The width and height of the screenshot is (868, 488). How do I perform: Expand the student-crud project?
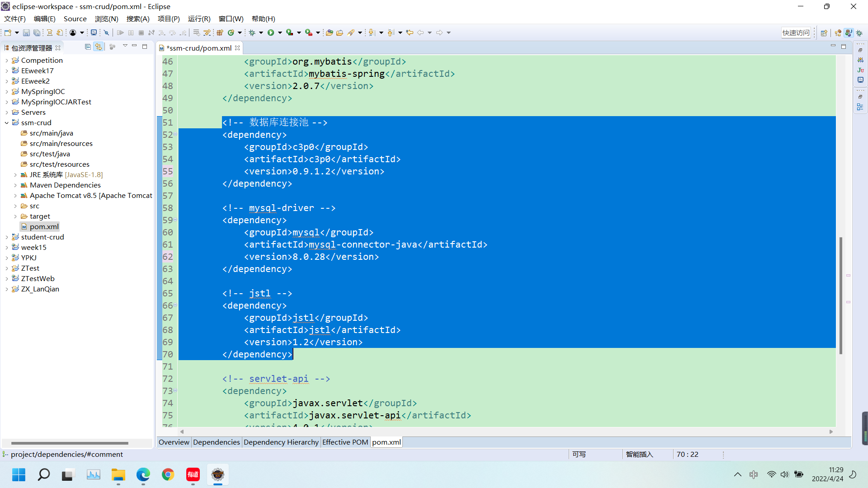pyautogui.click(x=6, y=237)
